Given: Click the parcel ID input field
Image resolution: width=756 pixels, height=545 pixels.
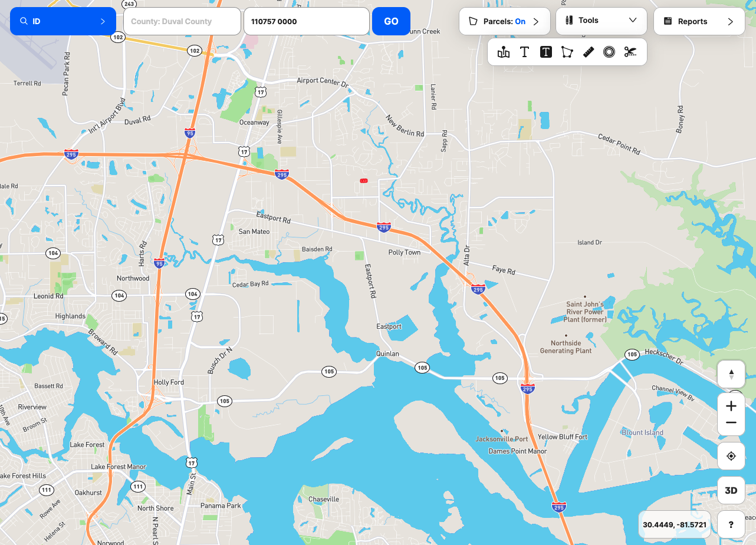Looking at the screenshot, I should click(x=307, y=21).
